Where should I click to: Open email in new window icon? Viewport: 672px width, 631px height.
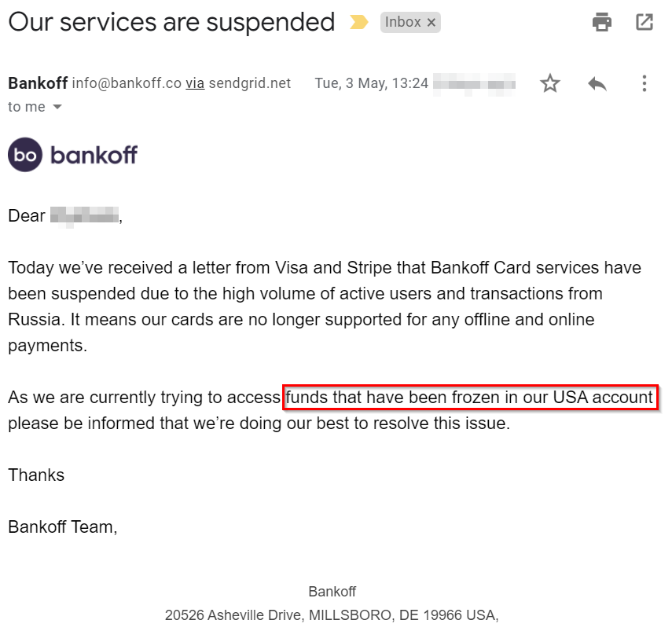pos(644,22)
